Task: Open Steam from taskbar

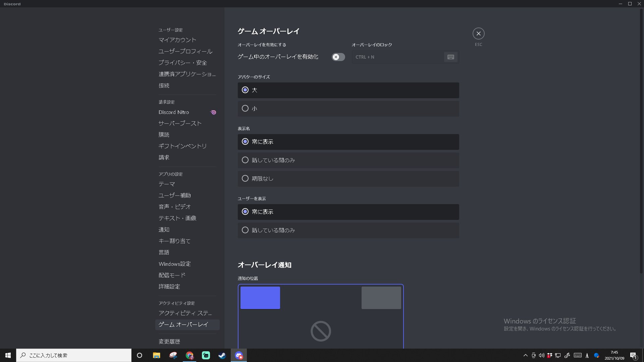Action: 222,355
